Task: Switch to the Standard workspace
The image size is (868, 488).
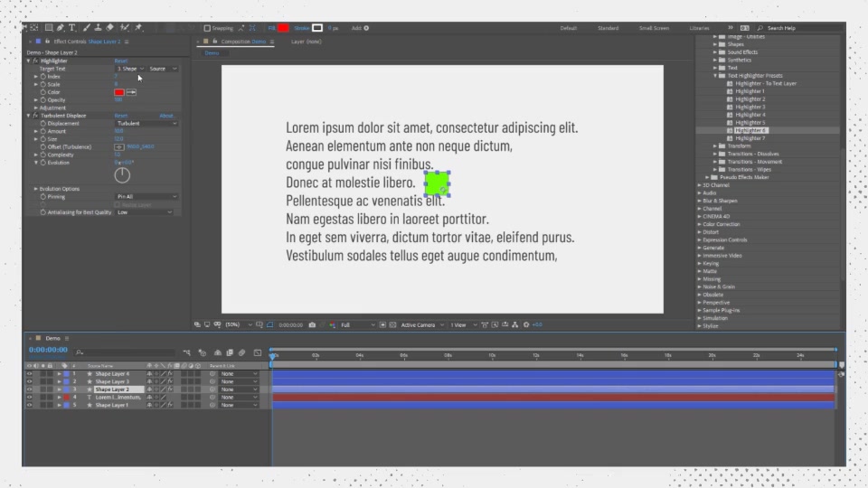Action: pyautogui.click(x=608, y=28)
